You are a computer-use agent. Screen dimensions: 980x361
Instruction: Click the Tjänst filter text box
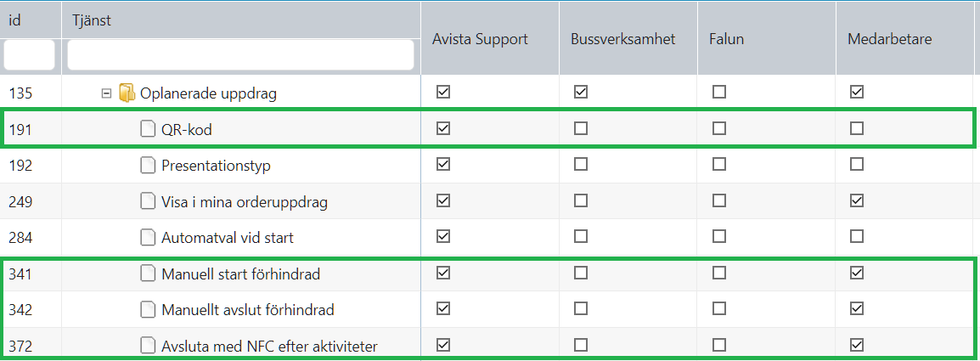tap(240, 55)
